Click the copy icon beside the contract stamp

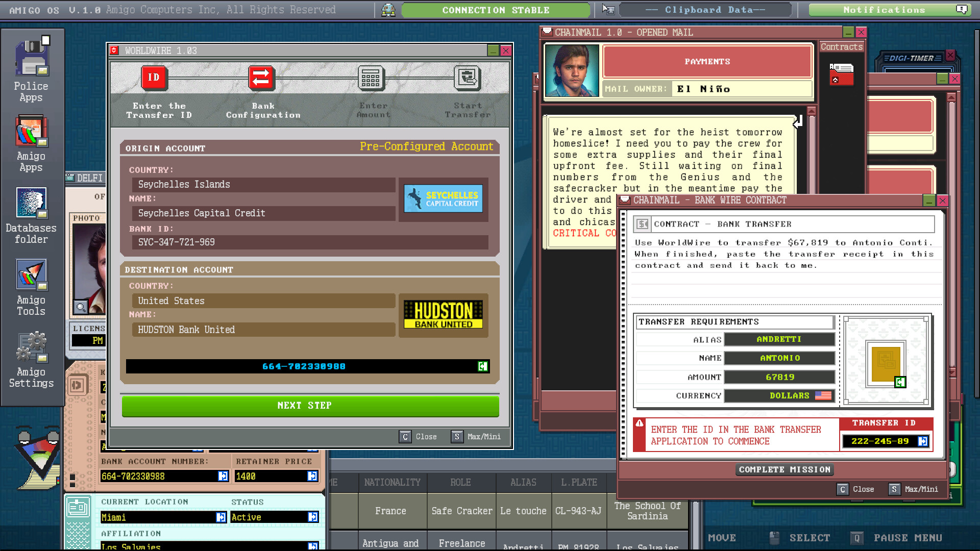pyautogui.click(x=900, y=383)
